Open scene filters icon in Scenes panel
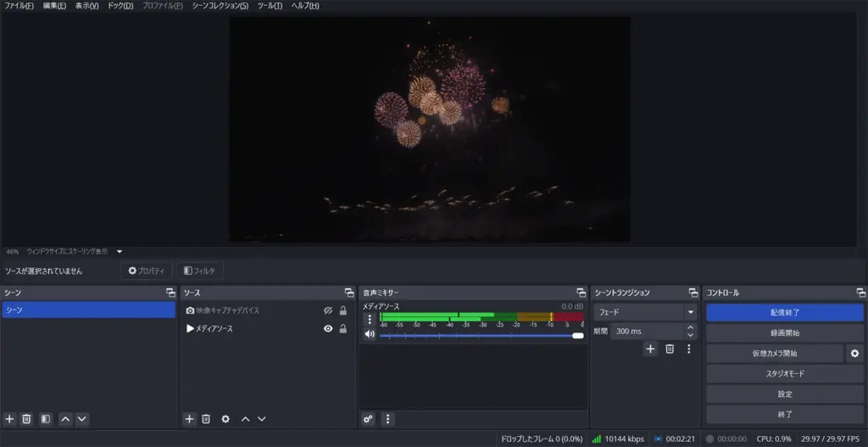This screenshot has height=447, width=868. pos(46,419)
